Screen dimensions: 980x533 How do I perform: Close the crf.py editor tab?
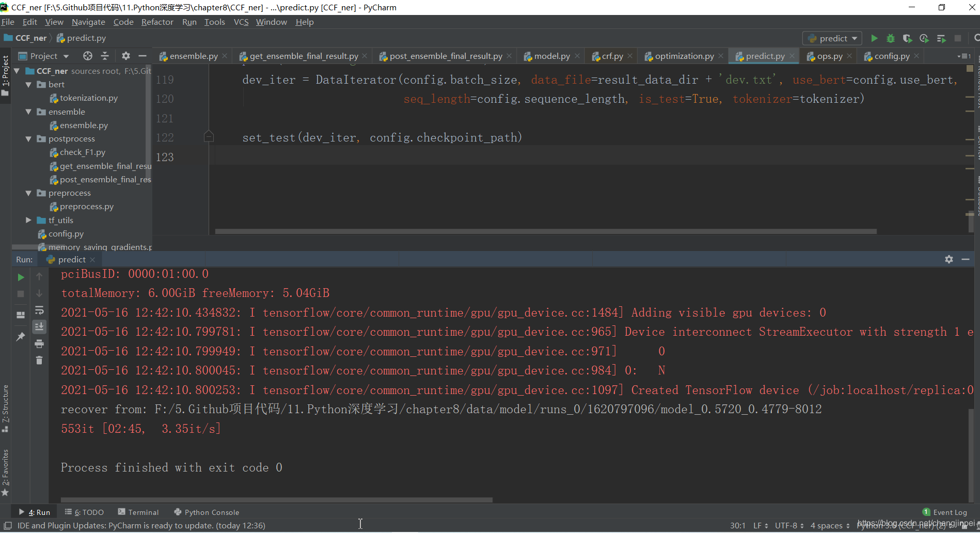[x=630, y=56]
